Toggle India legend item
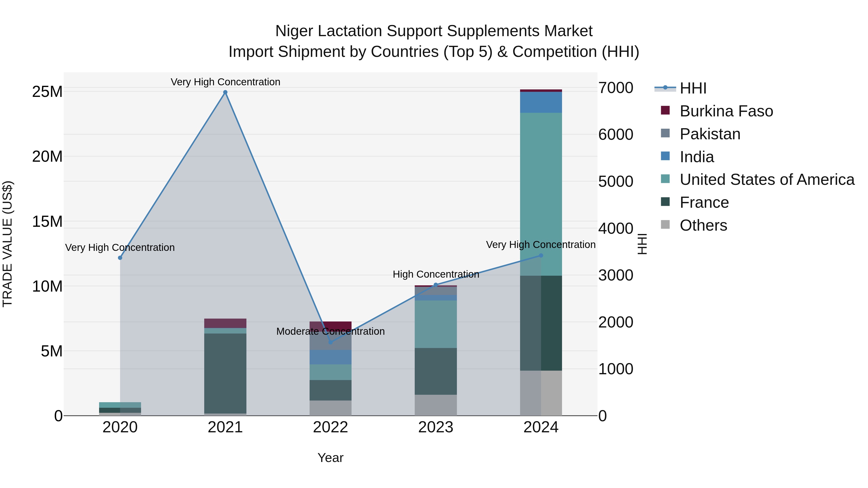The height and width of the screenshot is (488, 868). 687,157
